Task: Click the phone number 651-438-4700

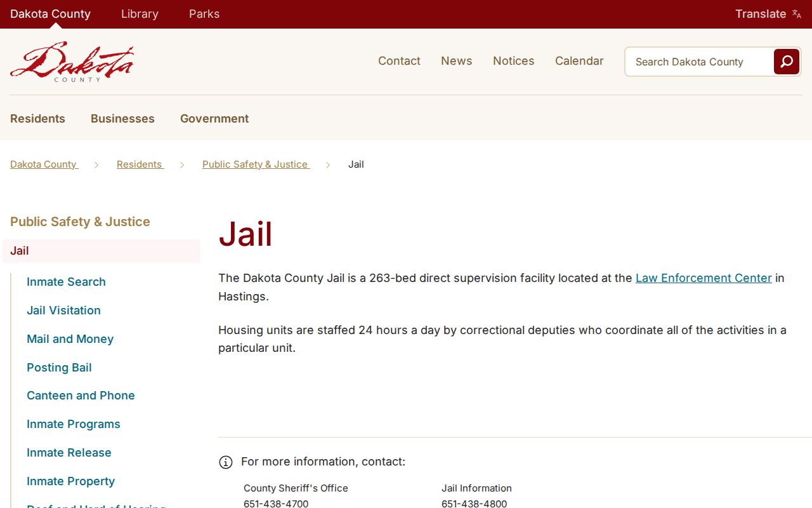Action: tap(276, 504)
